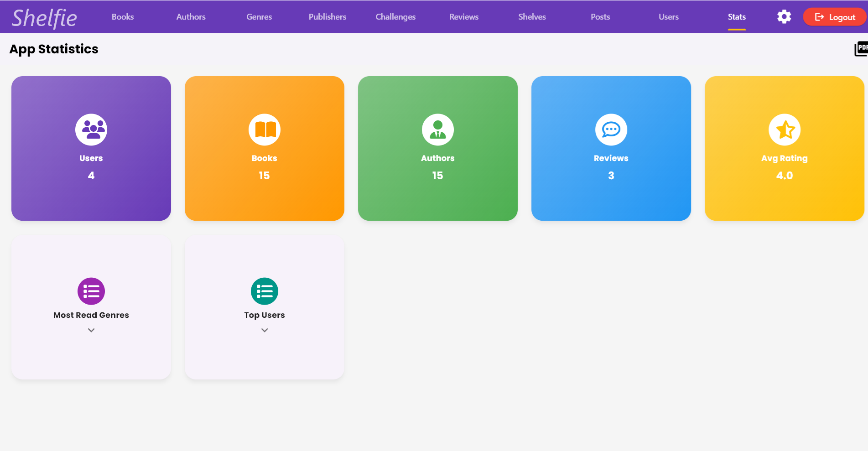Go to the Shelves tab
This screenshot has width=868, height=451.
click(532, 17)
